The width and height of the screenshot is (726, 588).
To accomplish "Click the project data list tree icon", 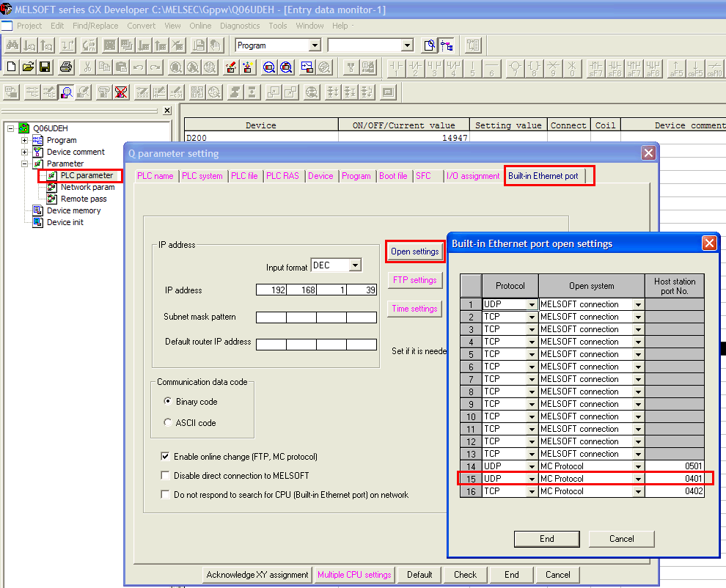I will [x=447, y=45].
